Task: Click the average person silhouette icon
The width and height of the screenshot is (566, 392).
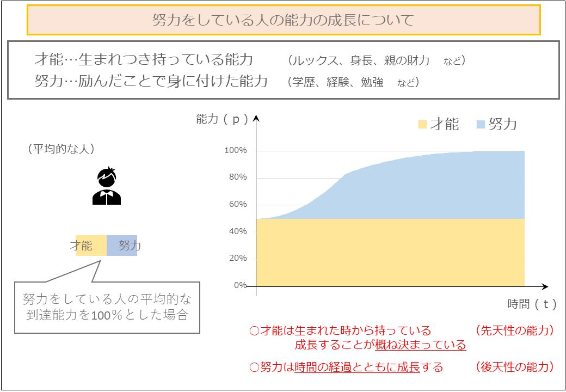Action: click(x=107, y=186)
